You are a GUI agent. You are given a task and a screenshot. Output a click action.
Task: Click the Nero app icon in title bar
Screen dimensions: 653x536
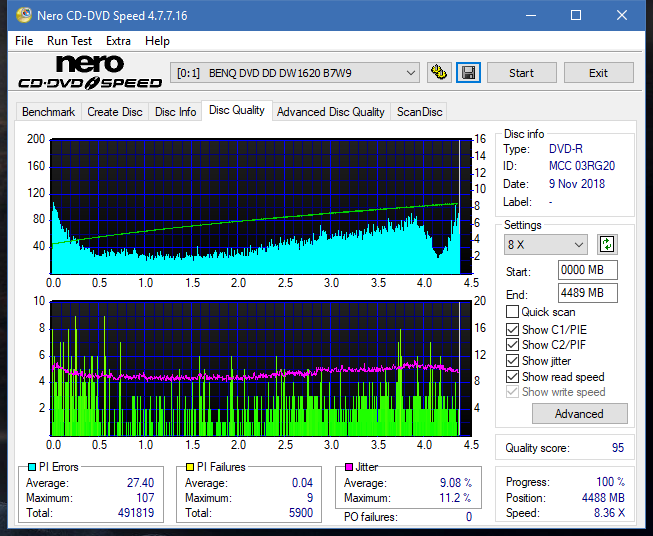pos(24,15)
